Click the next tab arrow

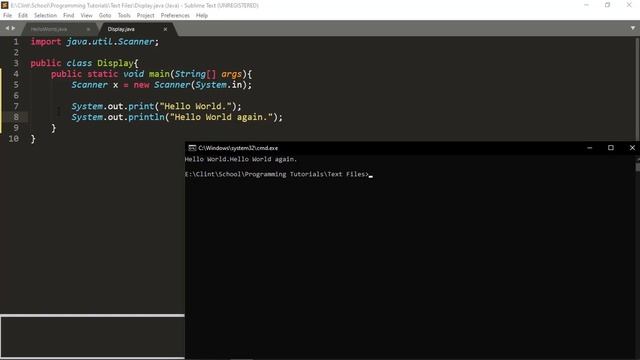[x=13, y=28]
